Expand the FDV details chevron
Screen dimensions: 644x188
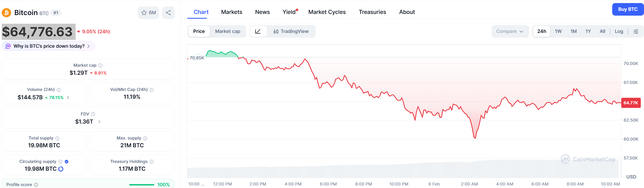coord(99,122)
